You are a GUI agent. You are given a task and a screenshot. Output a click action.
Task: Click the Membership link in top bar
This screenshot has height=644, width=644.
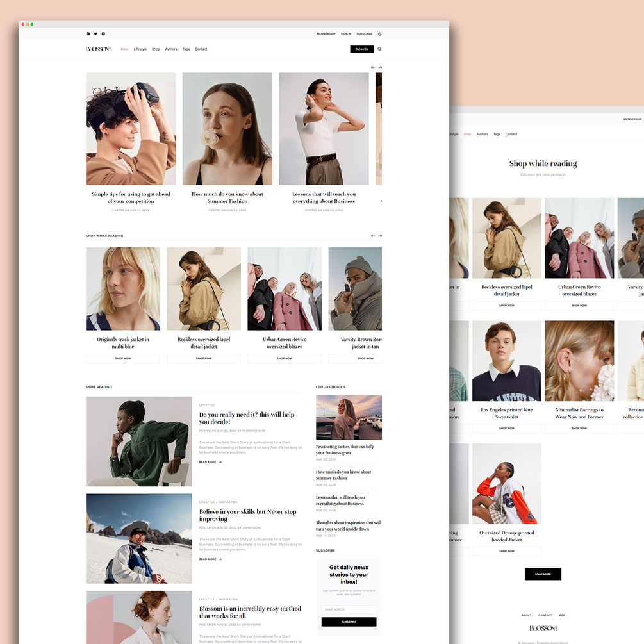[326, 34]
